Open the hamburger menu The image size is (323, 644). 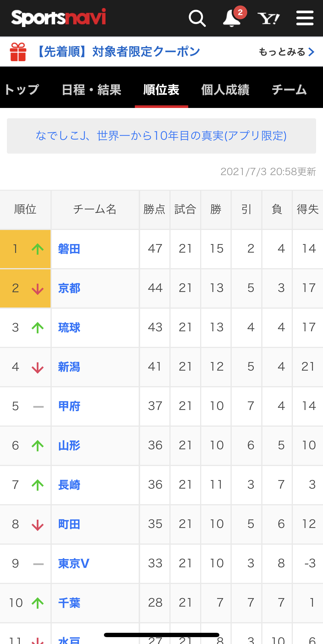click(x=305, y=18)
